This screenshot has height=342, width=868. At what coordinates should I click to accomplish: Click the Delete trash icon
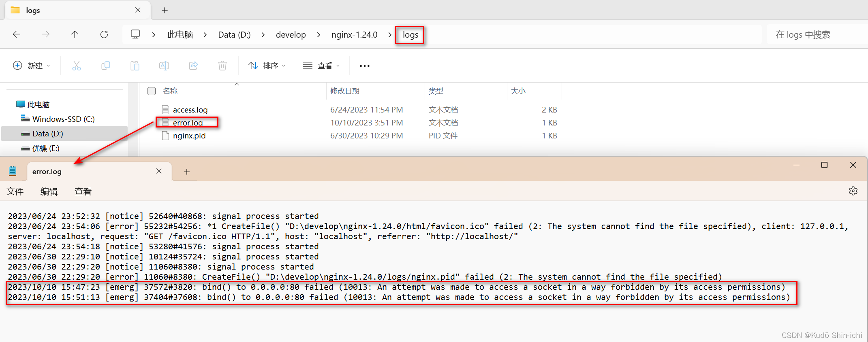coord(222,66)
